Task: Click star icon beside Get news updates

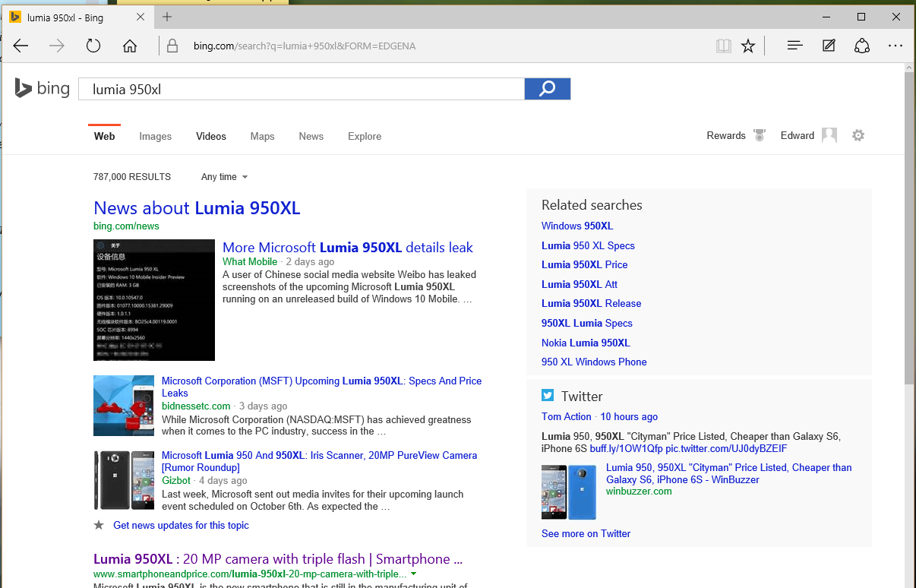Action: click(99, 525)
